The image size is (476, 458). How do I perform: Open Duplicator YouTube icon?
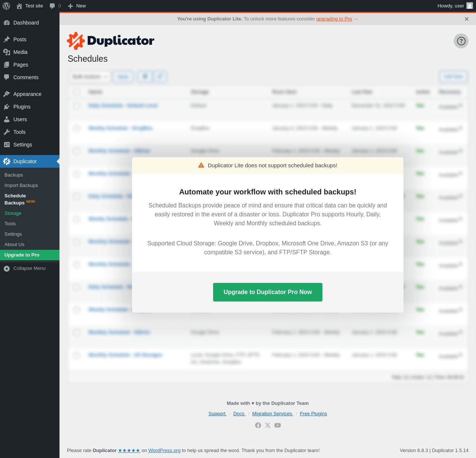point(277,425)
